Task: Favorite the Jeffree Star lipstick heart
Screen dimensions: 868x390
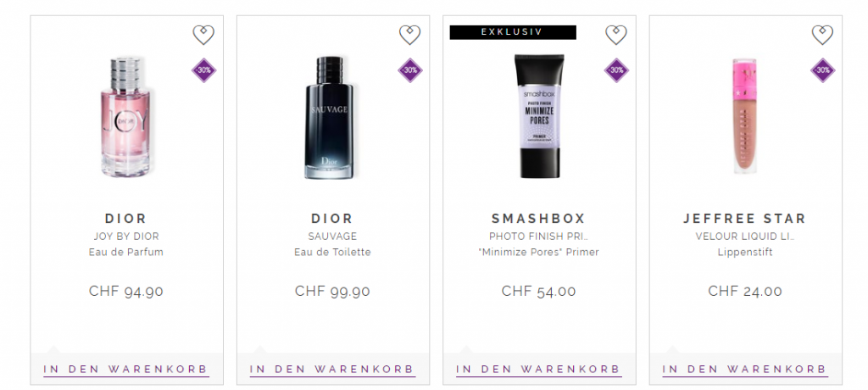Action: 822,35
